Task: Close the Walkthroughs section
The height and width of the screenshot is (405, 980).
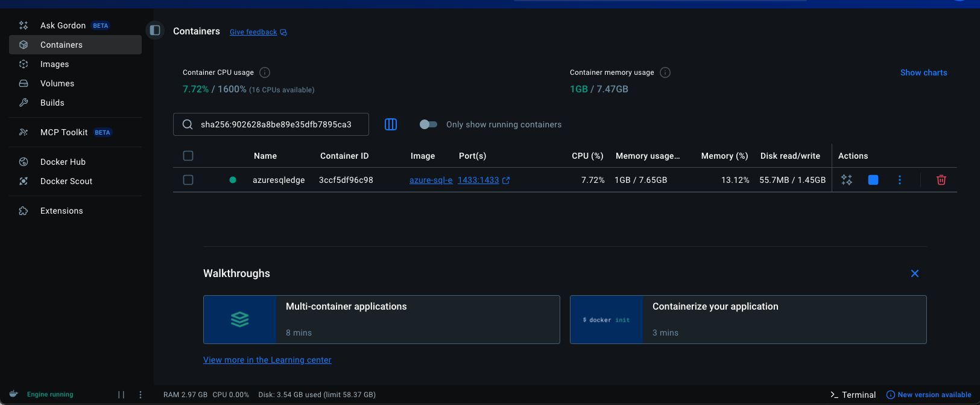Action: (x=915, y=273)
